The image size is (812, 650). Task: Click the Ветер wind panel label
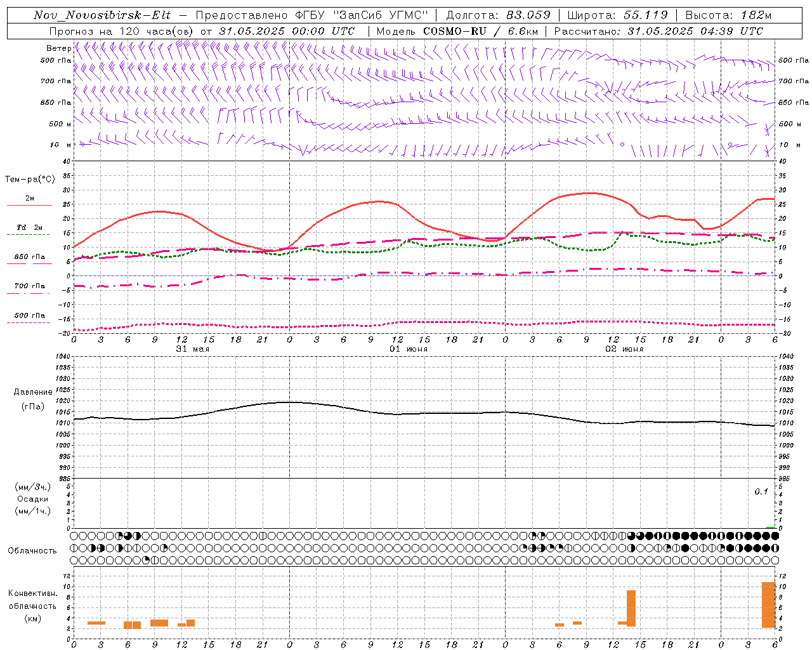(x=58, y=48)
